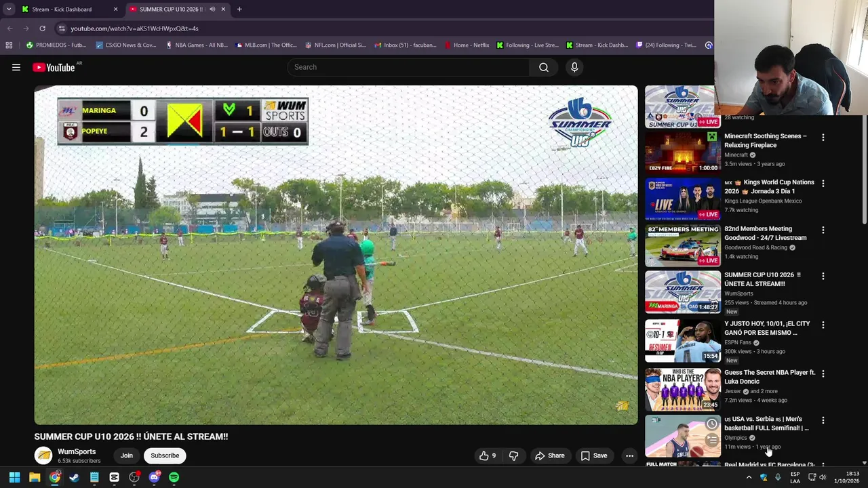The height and width of the screenshot is (488, 868).
Task: Click the main video player
Action: pos(336,255)
